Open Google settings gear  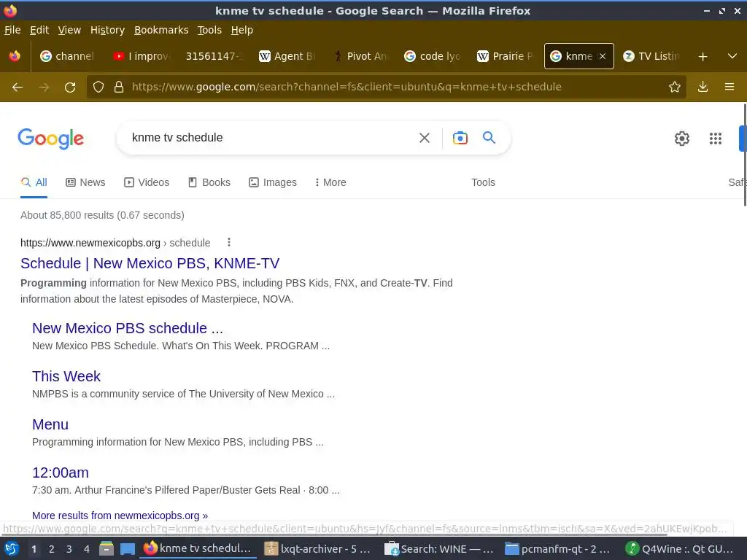[x=682, y=139]
